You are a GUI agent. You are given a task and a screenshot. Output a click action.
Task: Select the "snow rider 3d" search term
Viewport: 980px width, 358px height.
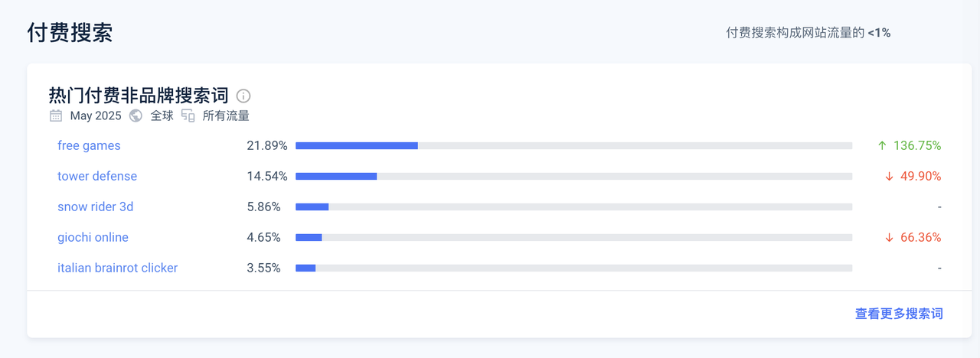pos(96,207)
